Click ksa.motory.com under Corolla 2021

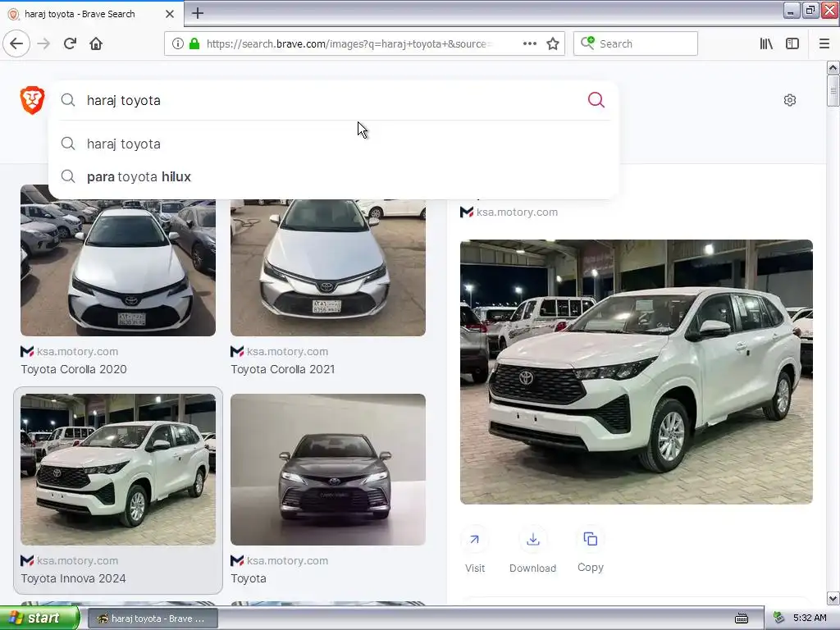[x=287, y=351]
